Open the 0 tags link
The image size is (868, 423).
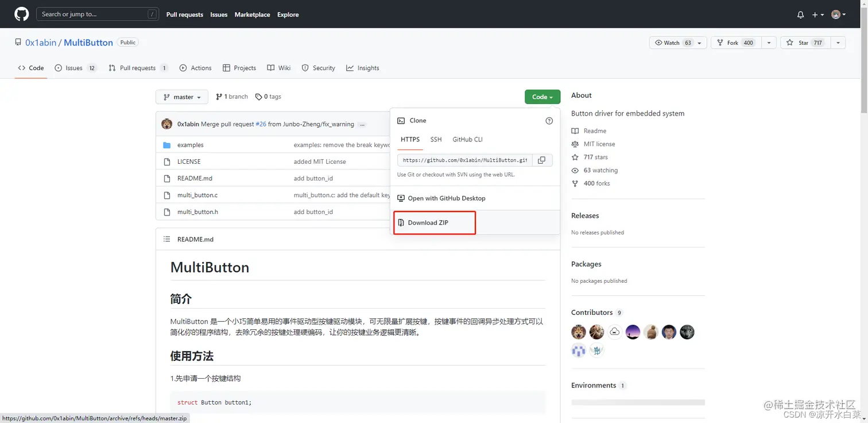pos(268,97)
